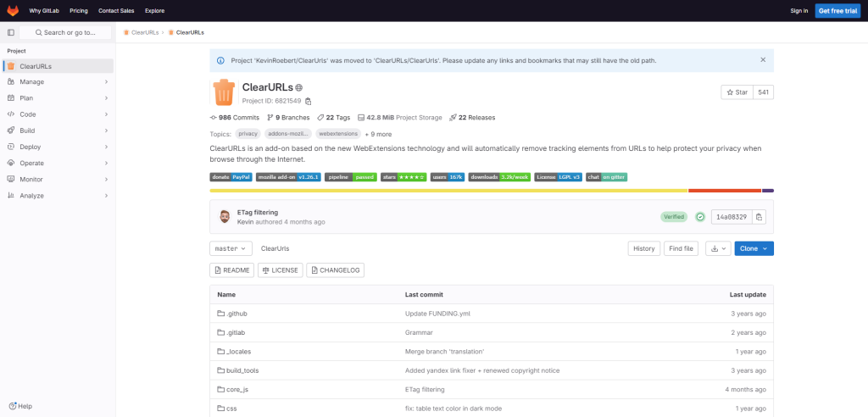The width and height of the screenshot is (868, 417).
Task: Expand the Analyze menu chevron
Action: [x=106, y=196]
